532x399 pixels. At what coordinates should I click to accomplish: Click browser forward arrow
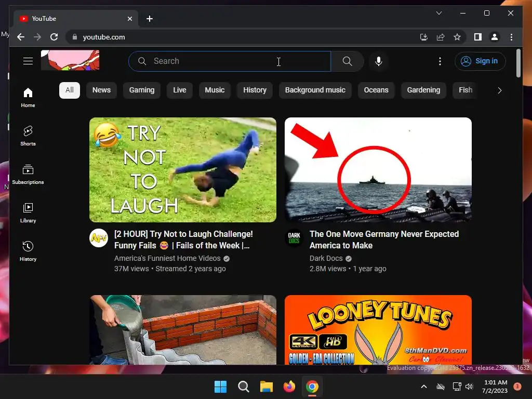(x=37, y=37)
